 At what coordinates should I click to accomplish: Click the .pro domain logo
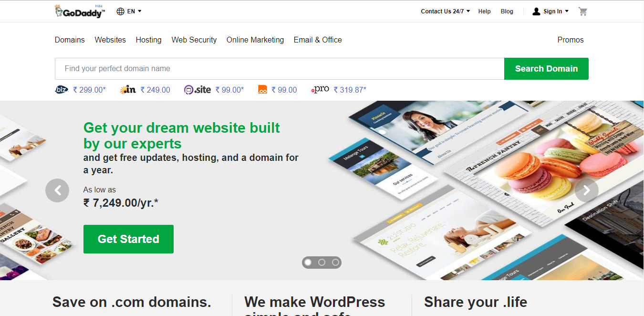(320, 89)
